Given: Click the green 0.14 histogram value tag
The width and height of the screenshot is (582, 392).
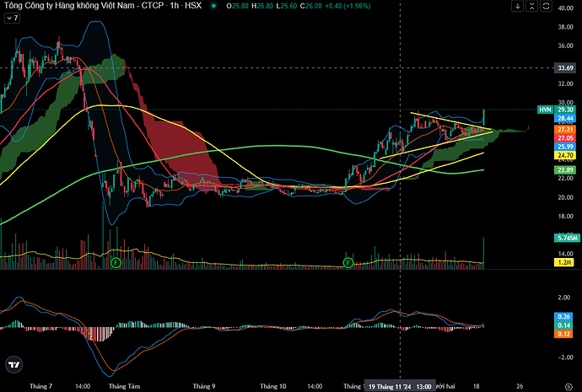Looking at the screenshot, I should pyautogui.click(x=563, y=325).
